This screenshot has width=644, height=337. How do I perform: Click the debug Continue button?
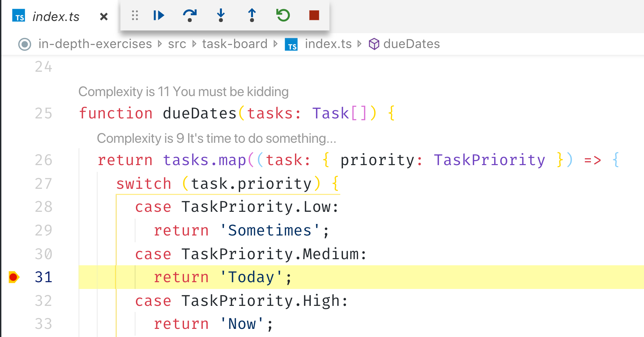click(159, 15)
